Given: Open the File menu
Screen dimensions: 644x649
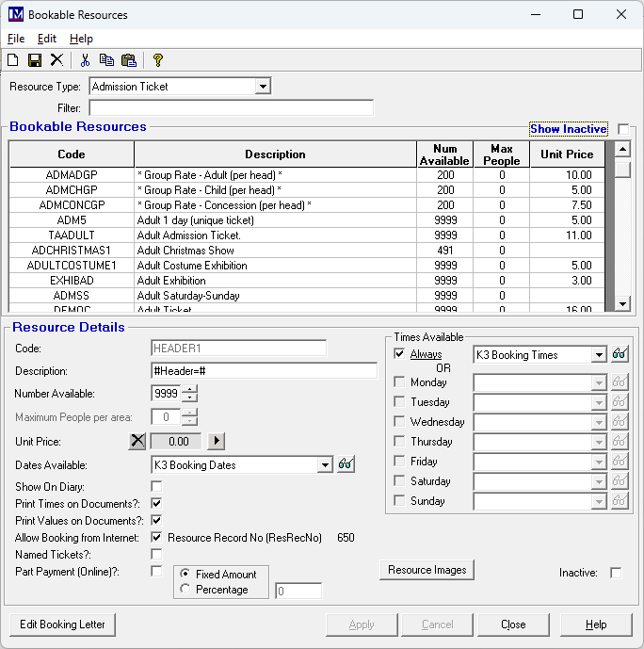Looking at the screenshot, I should click(16, 39).
